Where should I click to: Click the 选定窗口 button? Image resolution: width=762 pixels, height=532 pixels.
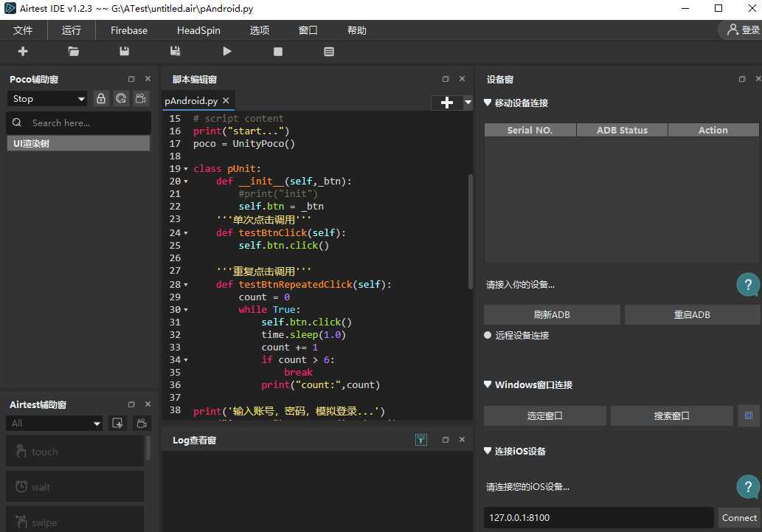point(545,415)
